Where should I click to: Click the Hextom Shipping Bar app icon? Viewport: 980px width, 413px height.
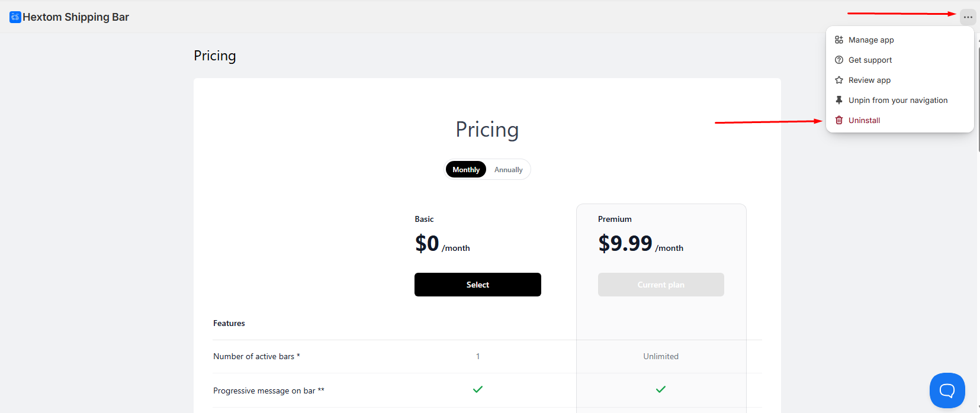pyautogui.click(x=15, y=17)
